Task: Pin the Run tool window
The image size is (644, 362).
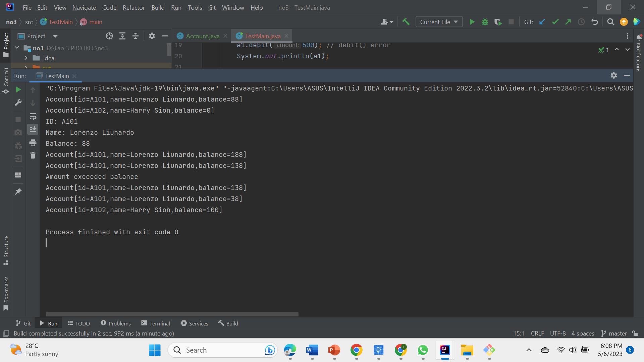Action: pos(18,191)
